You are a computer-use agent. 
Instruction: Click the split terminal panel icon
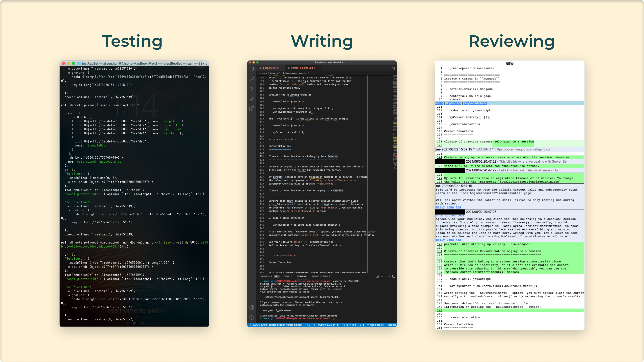394,276
